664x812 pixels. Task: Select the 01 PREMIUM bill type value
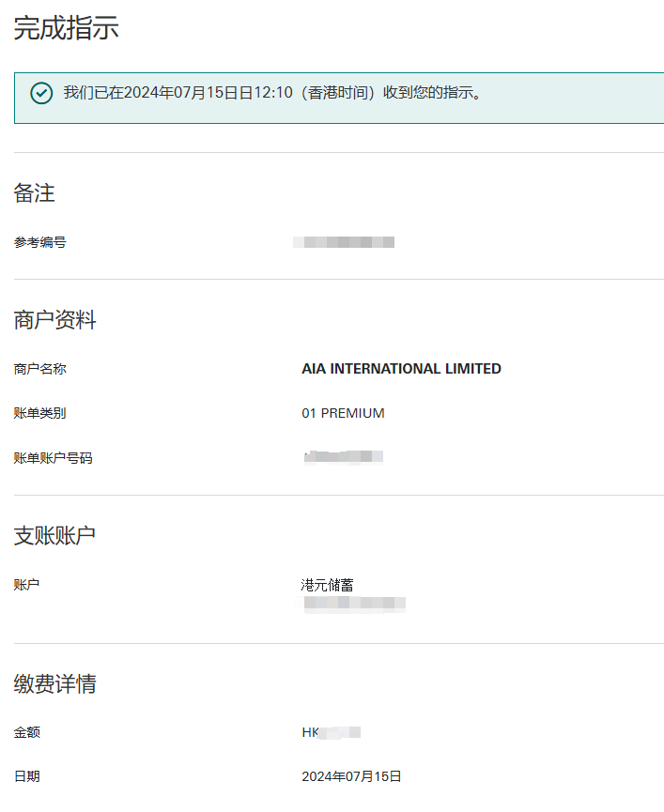343,413
